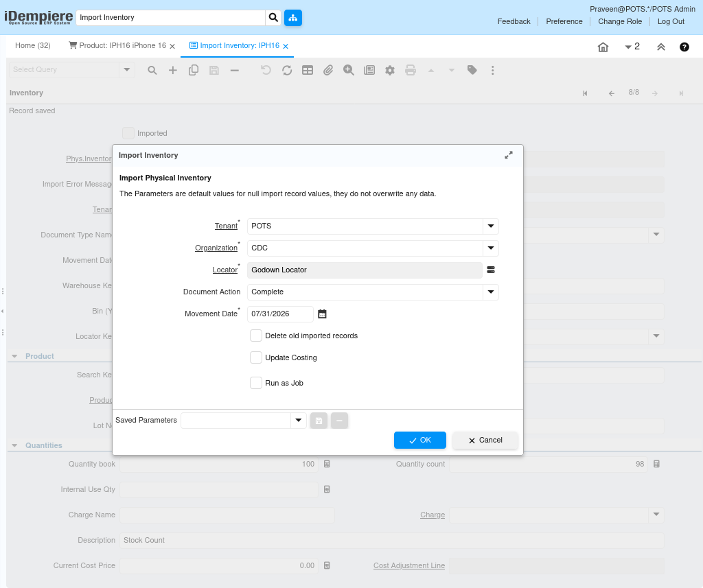Viewport: 703px width, 588px height.
Task: Open the menu tree icon button
Action: pyautogui.click(x=292, y=17)
